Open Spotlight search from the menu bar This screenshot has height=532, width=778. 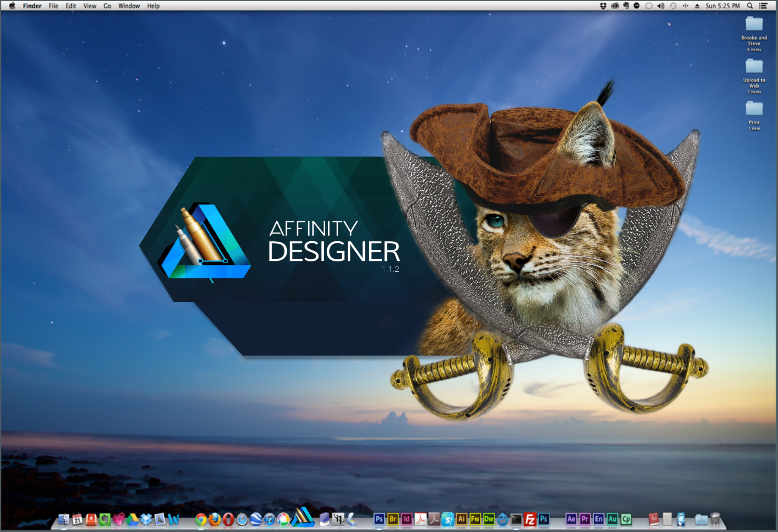pyautogui.click(x=750, y=6)
